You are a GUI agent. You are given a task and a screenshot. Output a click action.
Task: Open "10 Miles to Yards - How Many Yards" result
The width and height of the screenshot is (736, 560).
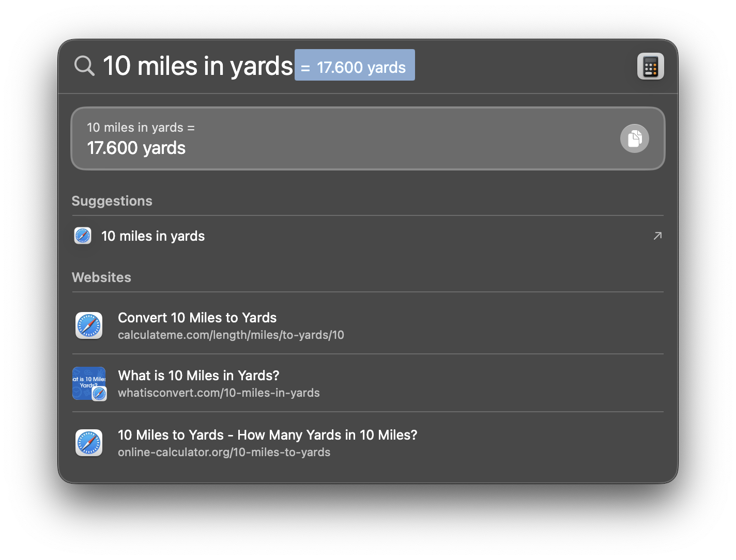pos(367,443)
